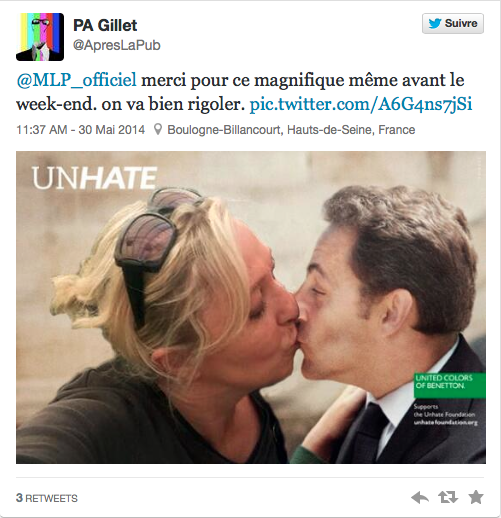Viewport: 501px width, 518px height.
Task: Retweet this tweet via retweet icon
Action: point(447,497)
